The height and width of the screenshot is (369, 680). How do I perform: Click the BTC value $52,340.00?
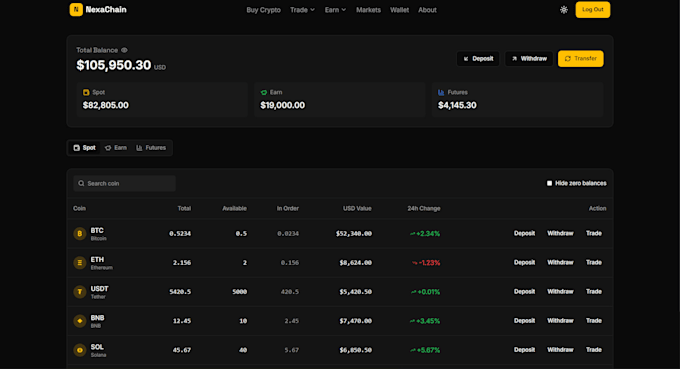click(353, 234)
